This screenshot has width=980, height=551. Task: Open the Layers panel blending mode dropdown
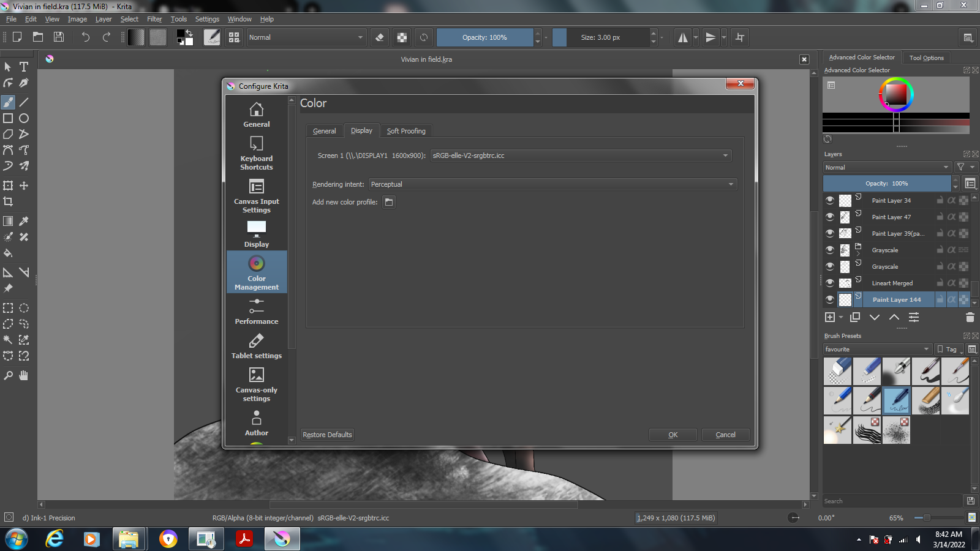[x=888, y=167]
